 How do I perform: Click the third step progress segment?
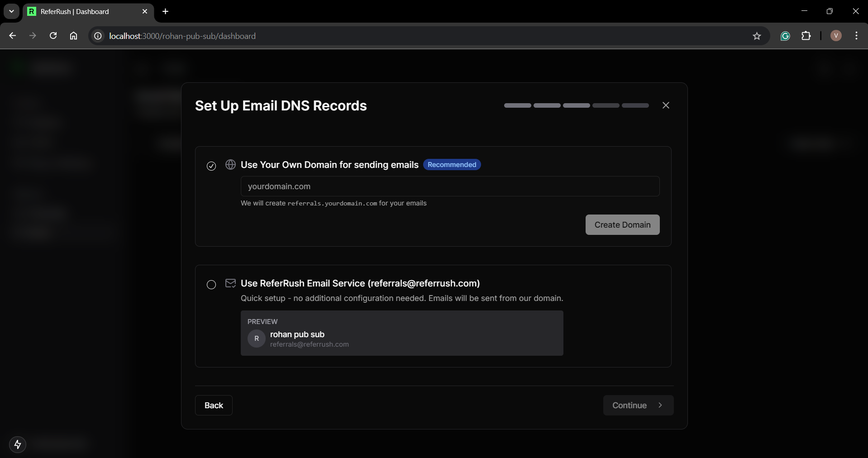point(577,105)
